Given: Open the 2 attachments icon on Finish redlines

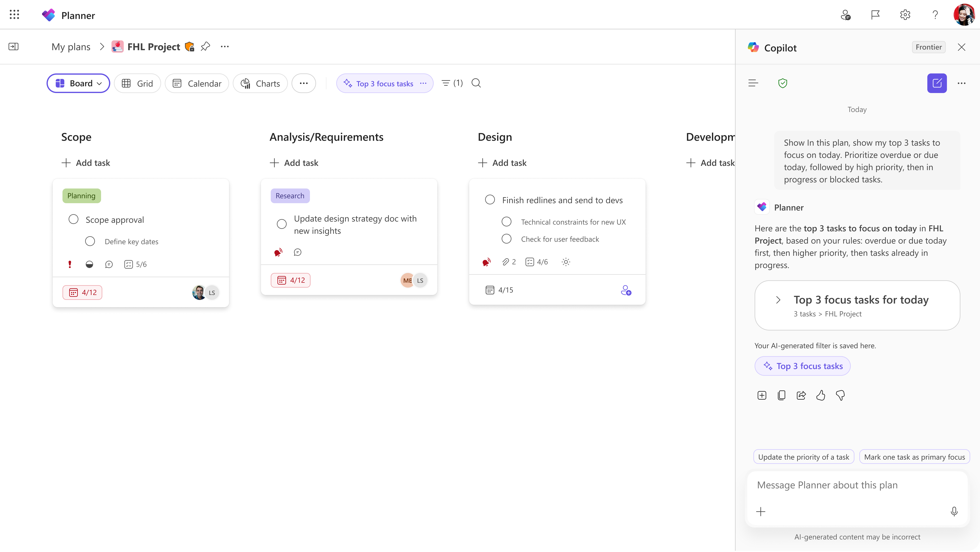Looking at the screenshot, I should click(x=509, y=262).
